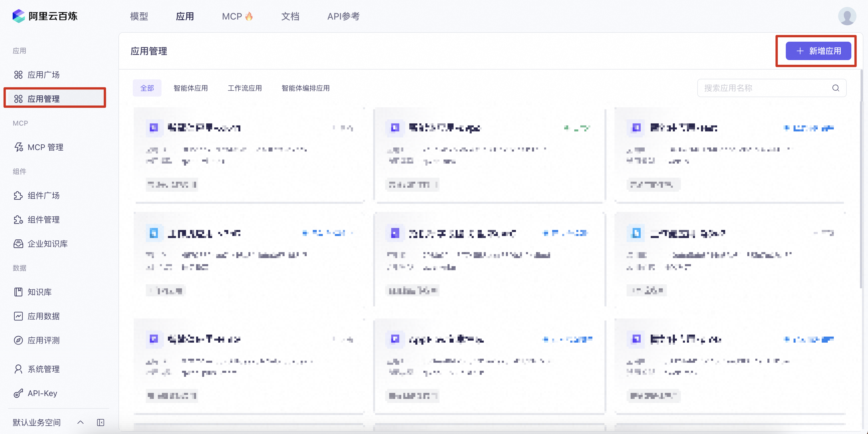Switch to 工作流应用 filter tab

[245, 88]
